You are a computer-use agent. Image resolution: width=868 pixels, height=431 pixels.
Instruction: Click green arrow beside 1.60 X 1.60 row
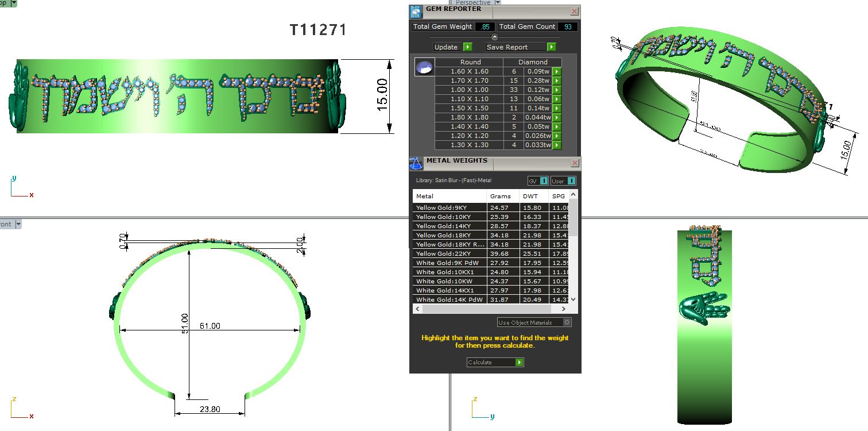(x=556, y=71)
